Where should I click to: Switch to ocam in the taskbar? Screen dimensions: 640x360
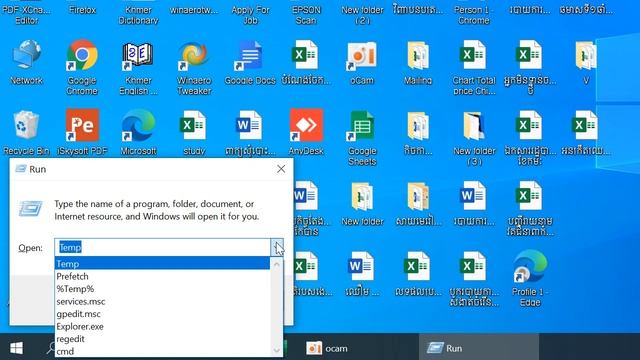pyautogui.click(x=327, y=348)
